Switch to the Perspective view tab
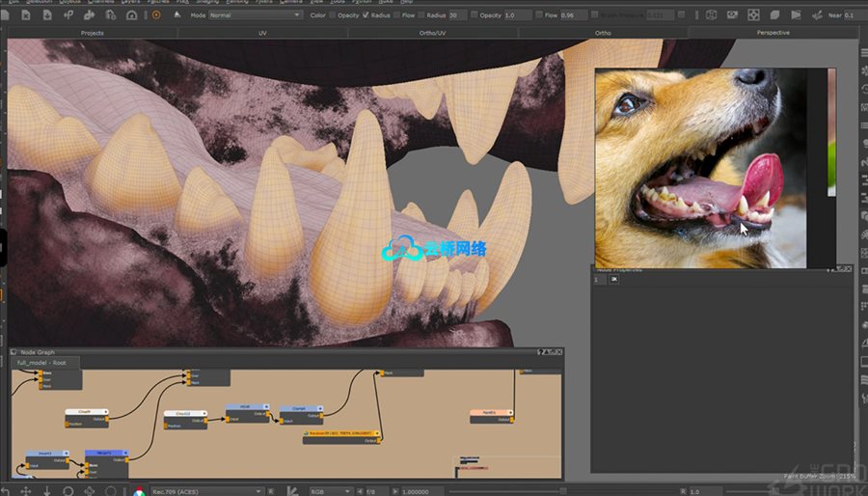The image size is (868, 496). pos(773,33)
